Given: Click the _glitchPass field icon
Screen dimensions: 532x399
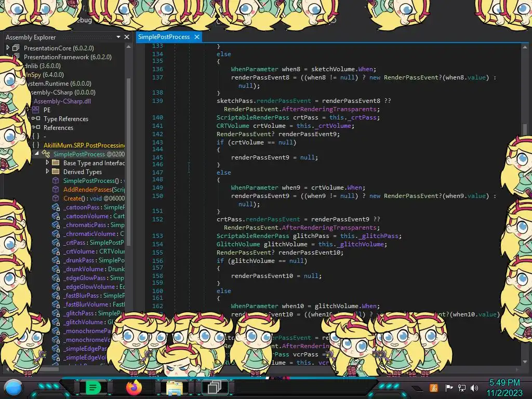Looking at the screenshot, I should tap(56, 313).
